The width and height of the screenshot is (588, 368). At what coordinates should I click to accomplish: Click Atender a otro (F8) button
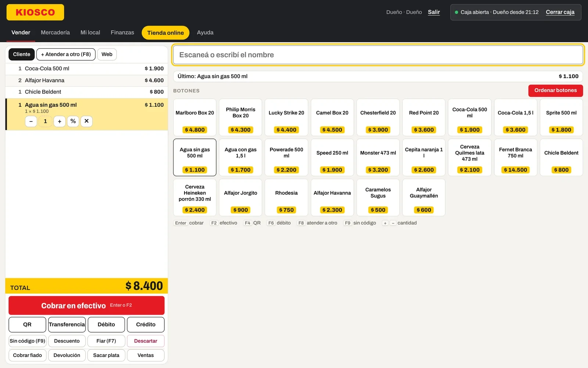66,54
